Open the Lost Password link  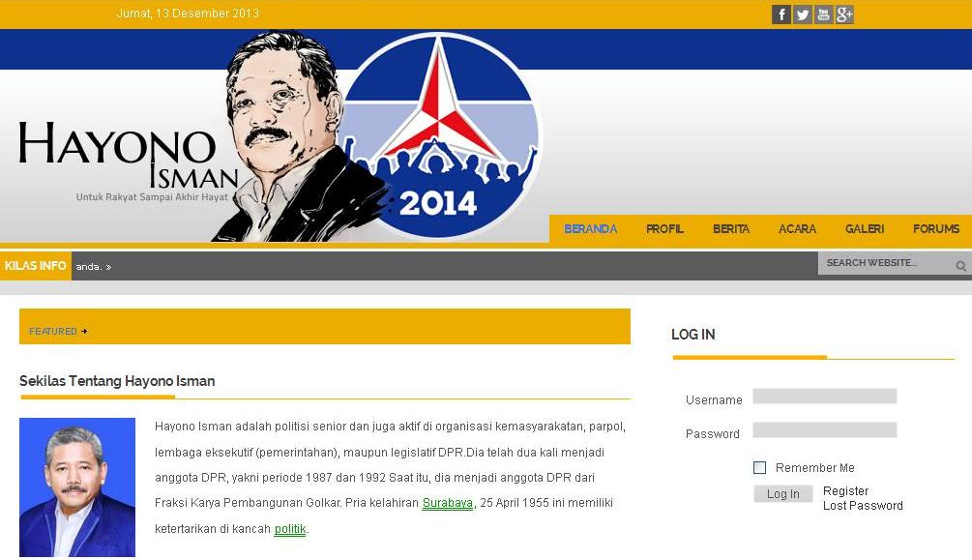point(863,505)
